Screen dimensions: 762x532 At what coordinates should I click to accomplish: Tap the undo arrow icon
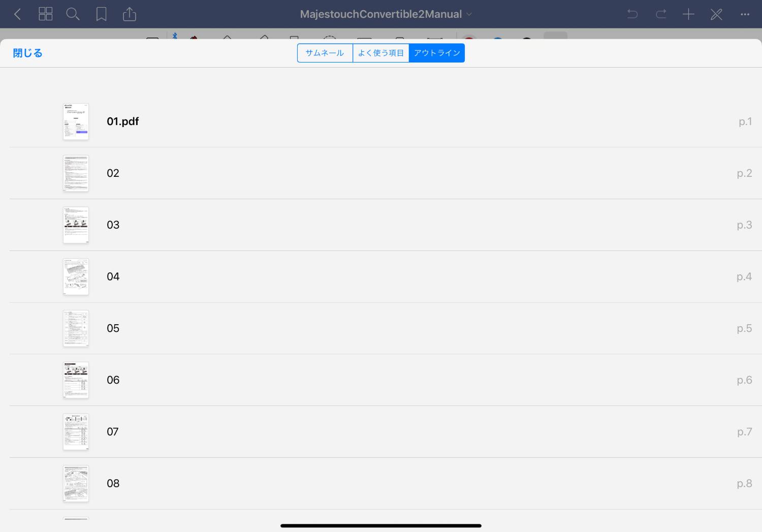(x=632, y=14)
